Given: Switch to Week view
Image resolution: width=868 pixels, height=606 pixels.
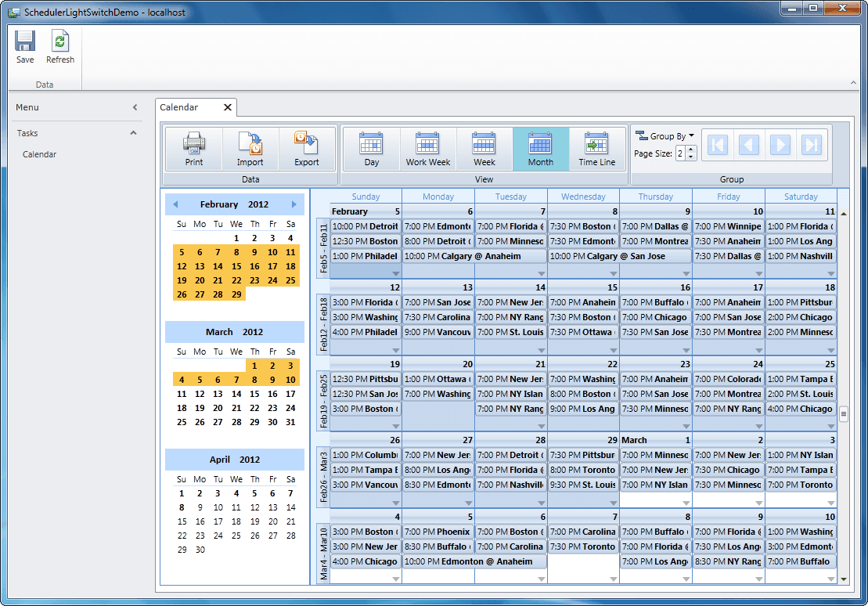Looking at the screenshot, I should click(x=484, y=149).
